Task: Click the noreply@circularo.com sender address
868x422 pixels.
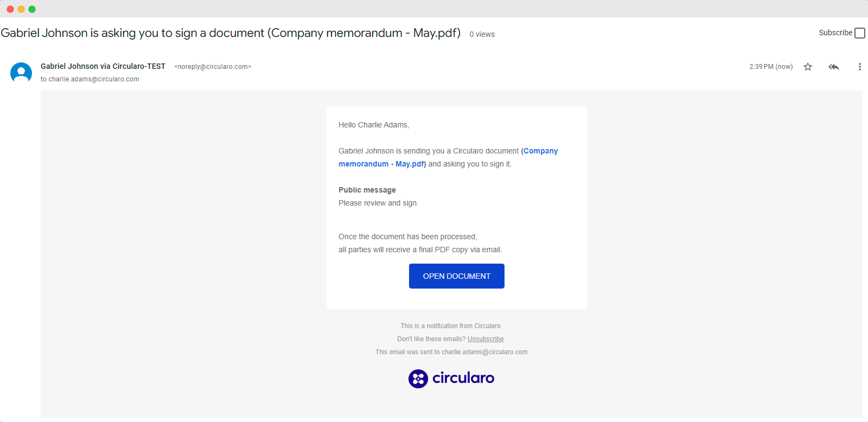Action: click(213, 67)
